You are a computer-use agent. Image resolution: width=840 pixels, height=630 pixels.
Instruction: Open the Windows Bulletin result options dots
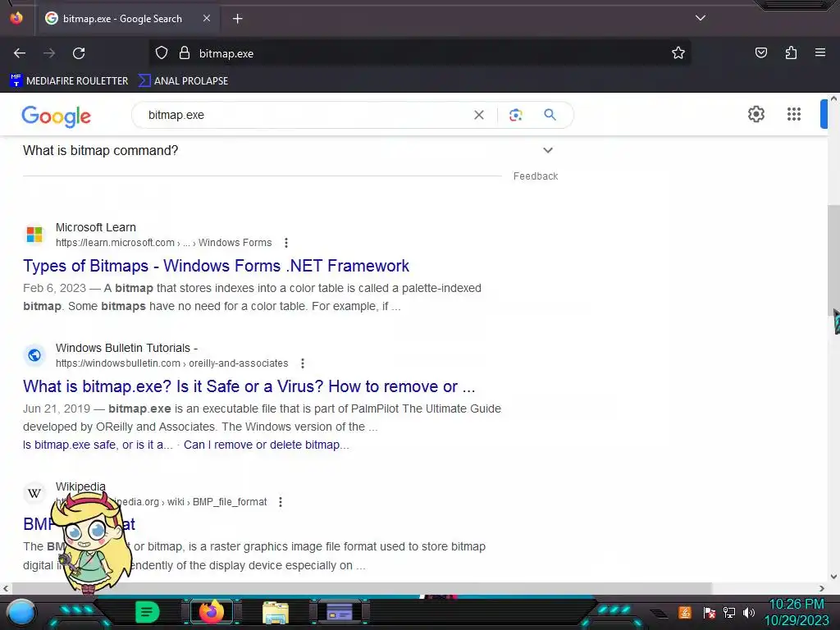pos(303,363)
